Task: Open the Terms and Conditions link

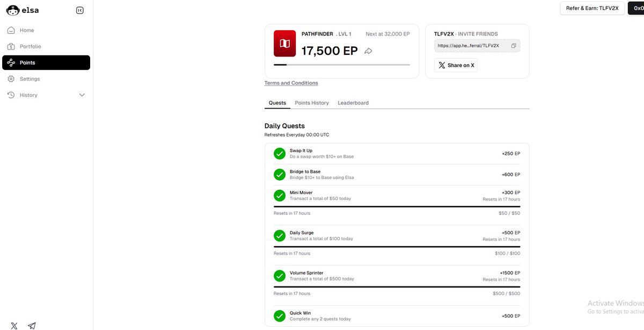Action: (x=291, y=83)
